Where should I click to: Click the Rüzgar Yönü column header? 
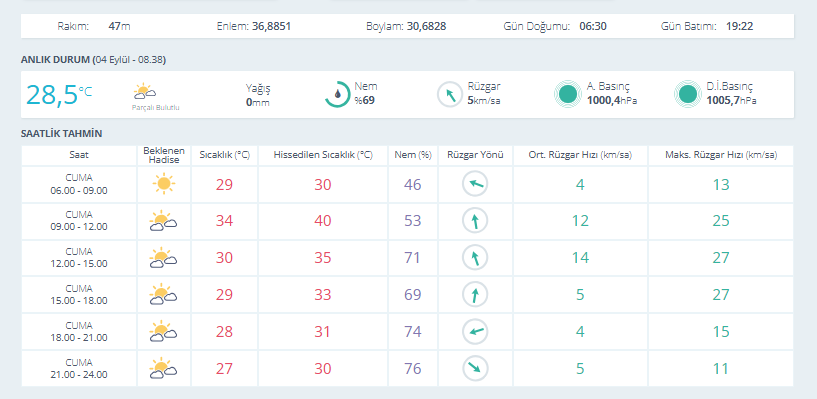coord(475,155)
